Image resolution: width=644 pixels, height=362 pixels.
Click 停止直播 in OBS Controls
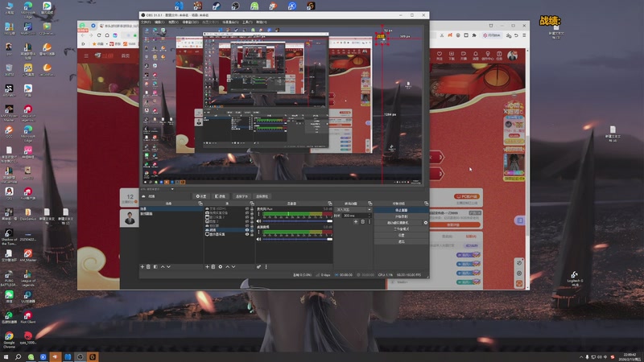(x=401, y=210)
